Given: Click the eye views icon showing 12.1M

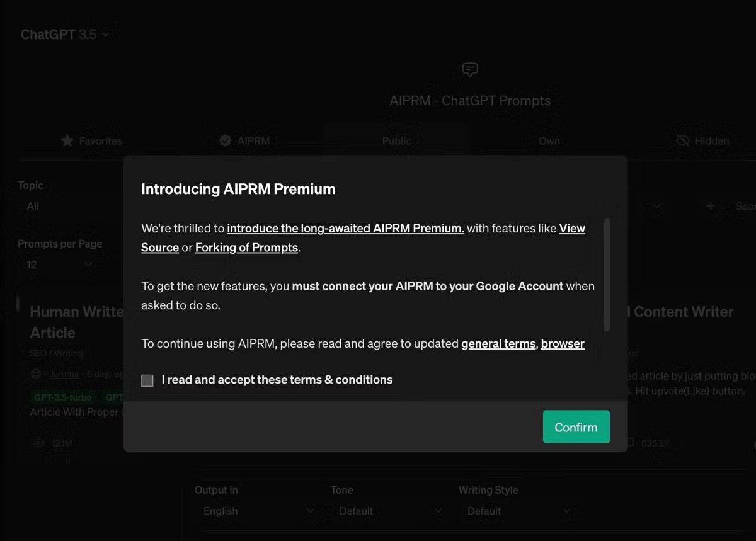Looking at the screenshot, I should tap(38, 443).
